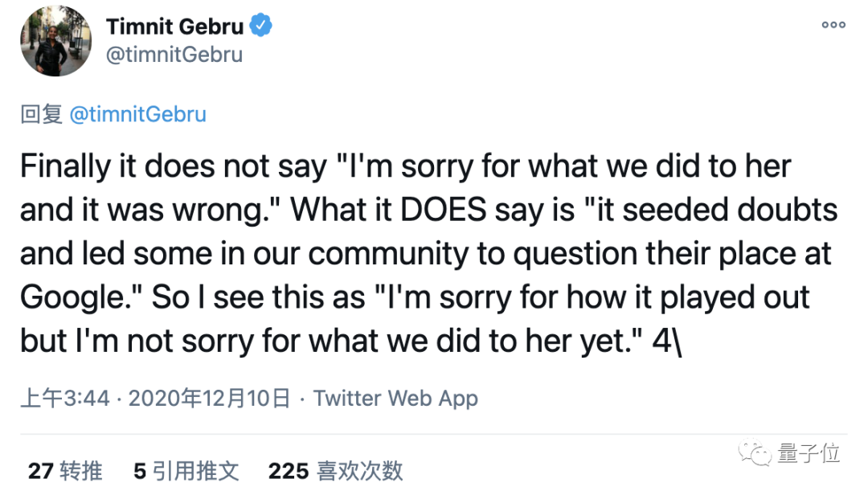The height and width of the screenshot is (491, 868).
Task: Open the @timnitGebru mention after 回复
Action: [x=138, y=114]
